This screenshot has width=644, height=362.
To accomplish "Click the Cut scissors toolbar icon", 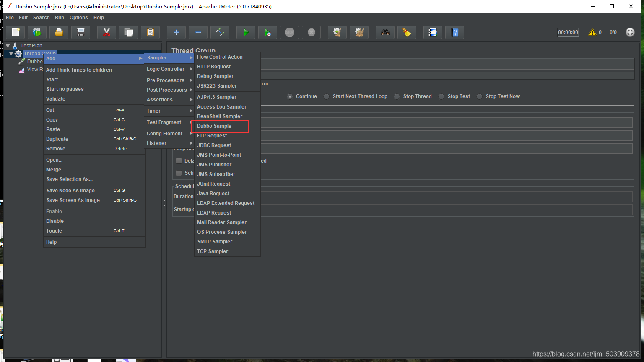I will (107, 32).
